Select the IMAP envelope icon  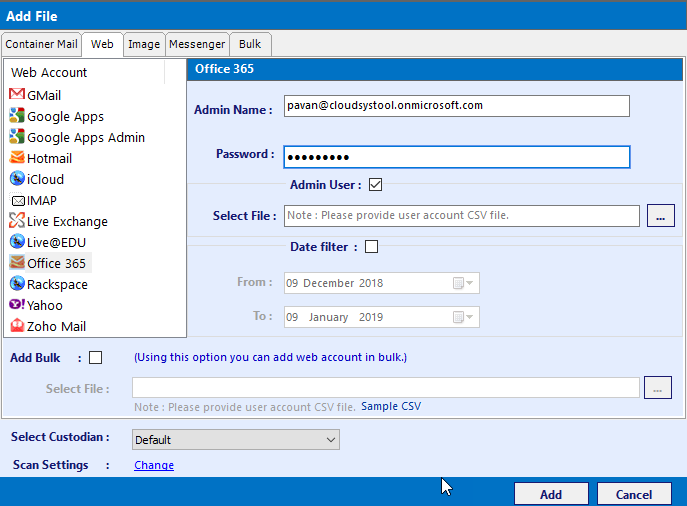pos(18,201)
